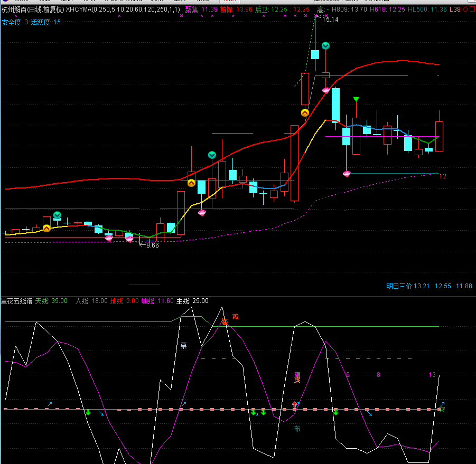This screenshot has width=476, height=464.
Task: Click the XHCYMA indicator parameters text
Action: click(123, 10)
